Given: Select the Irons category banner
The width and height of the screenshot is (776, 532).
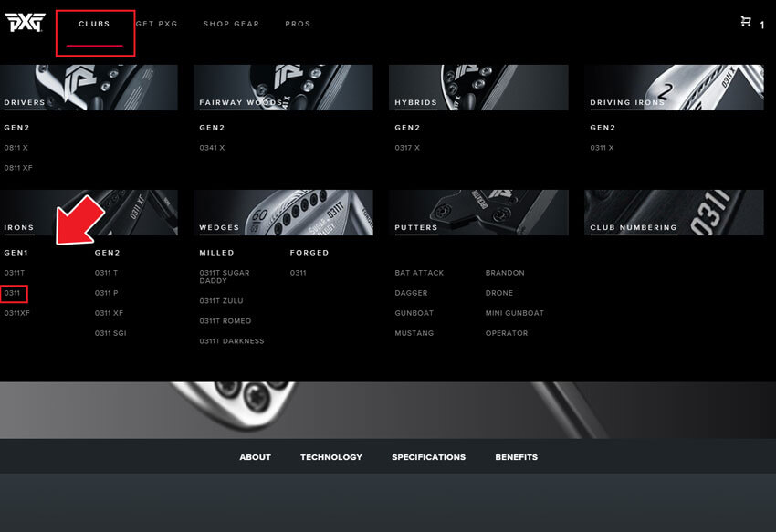Looking at the screenshot, I should tap(89, 213).
